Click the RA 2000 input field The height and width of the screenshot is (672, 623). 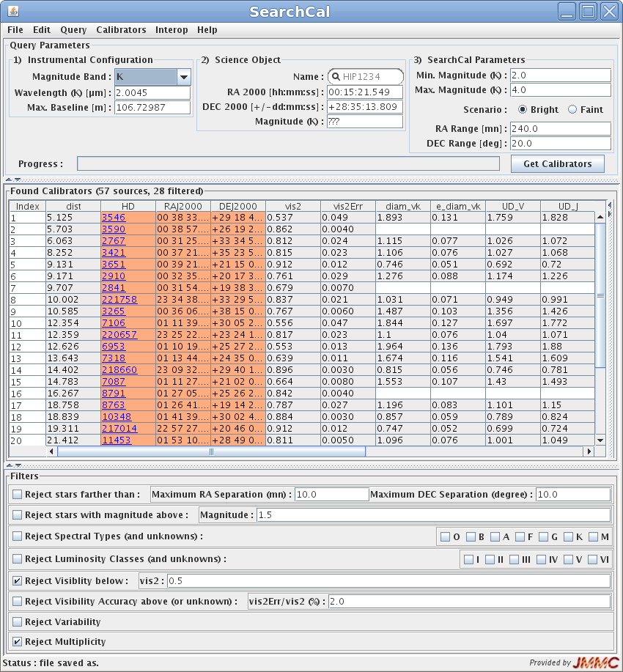(x=365, y=92)
